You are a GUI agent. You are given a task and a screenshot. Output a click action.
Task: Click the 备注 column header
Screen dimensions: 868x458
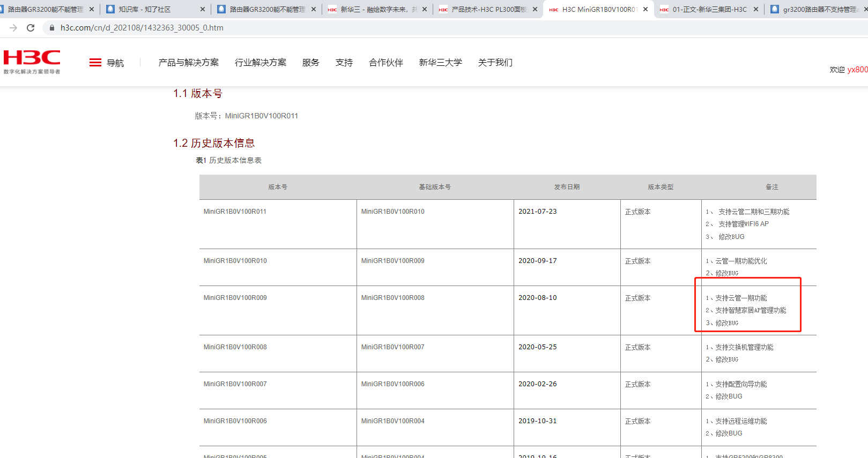click(772, 187)
